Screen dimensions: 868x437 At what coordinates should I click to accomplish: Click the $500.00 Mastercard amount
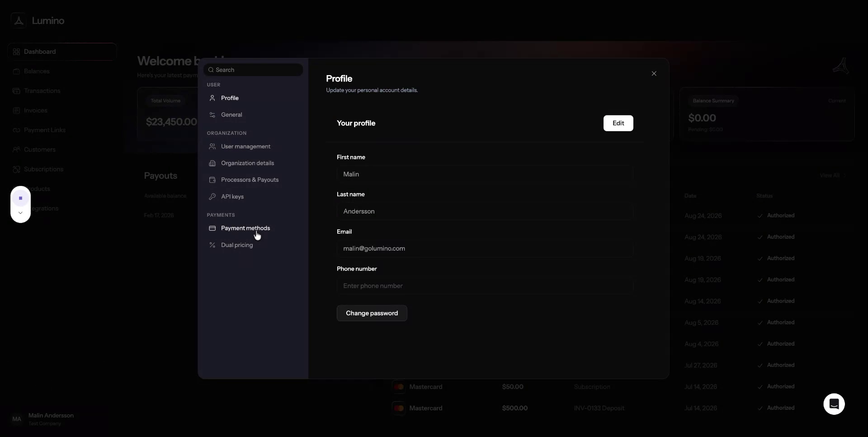coord(514,408)
